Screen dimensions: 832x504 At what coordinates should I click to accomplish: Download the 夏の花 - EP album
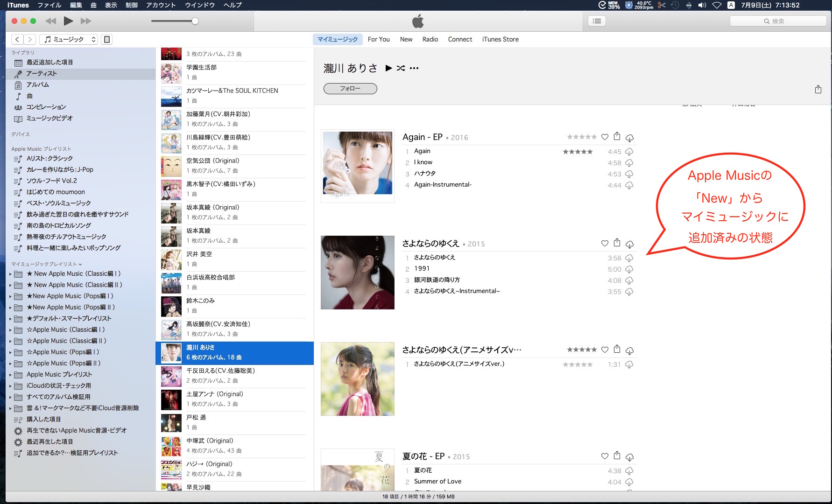pyautogui.click(x=629, y=457)
